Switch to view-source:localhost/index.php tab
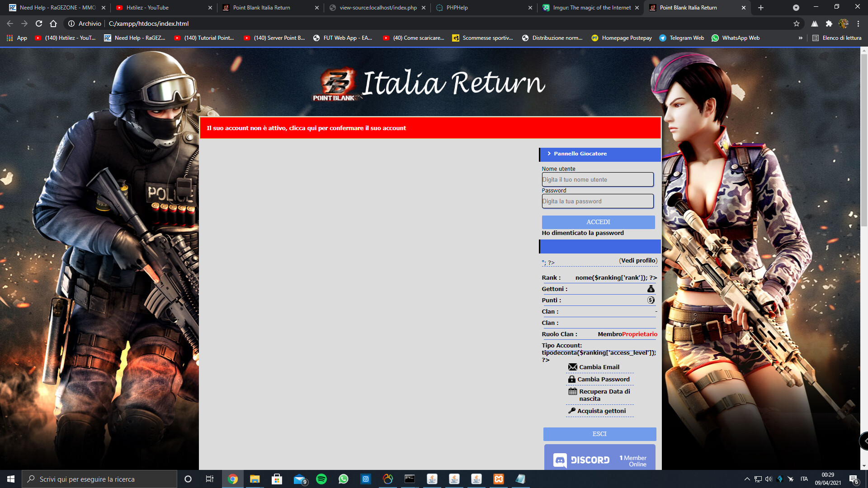This screenshot has height=488, width=868. [378, 8]
